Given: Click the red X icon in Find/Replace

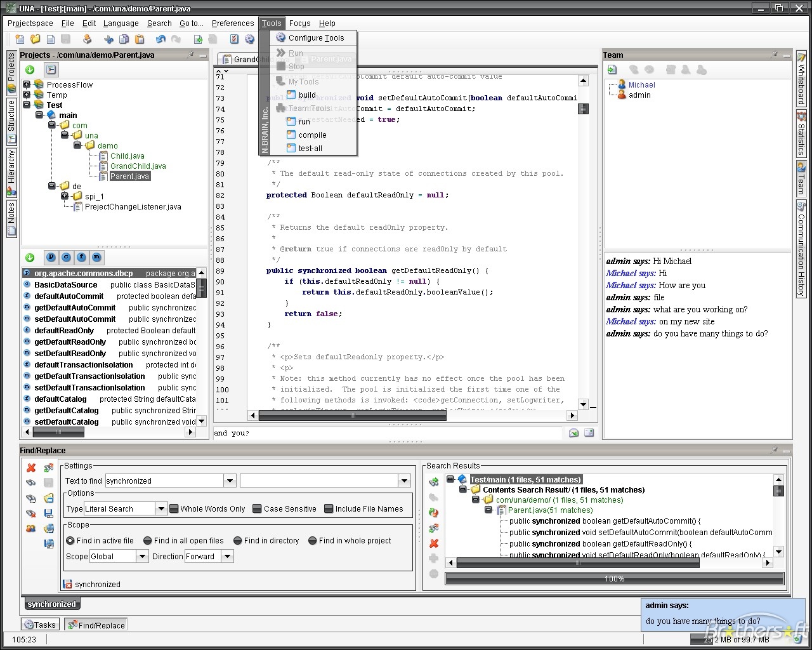Looking at the screenshot, I should click(31, 468).
